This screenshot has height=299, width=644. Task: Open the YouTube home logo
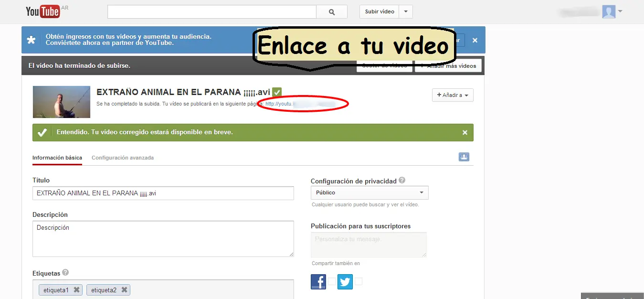(x=43, y=11)
